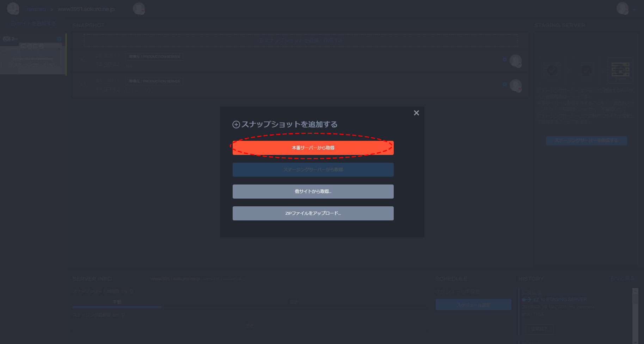The height and width of the screenshot is (344, 644).
Task: Open www3951.sakura.ne.jp breadcrumb item
Action: 86,9
